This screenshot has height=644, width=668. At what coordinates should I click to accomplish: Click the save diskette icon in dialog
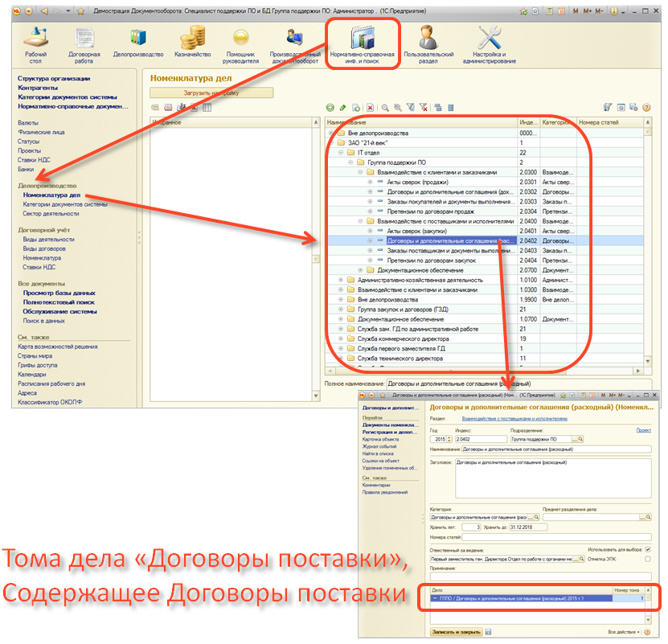point(488,633)
